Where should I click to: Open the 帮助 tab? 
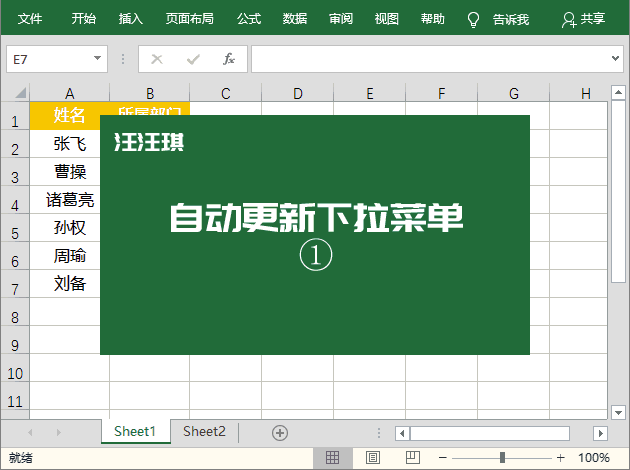click(x=433, y=18)
